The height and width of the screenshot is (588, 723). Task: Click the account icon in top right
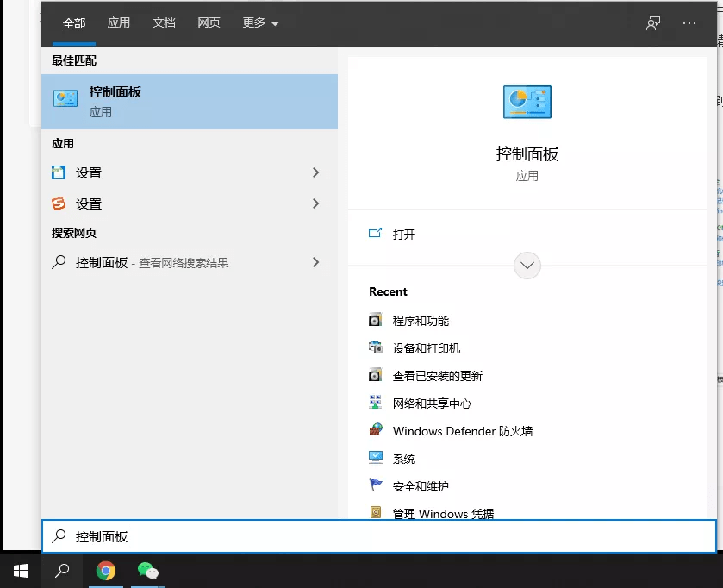(652, 23)
